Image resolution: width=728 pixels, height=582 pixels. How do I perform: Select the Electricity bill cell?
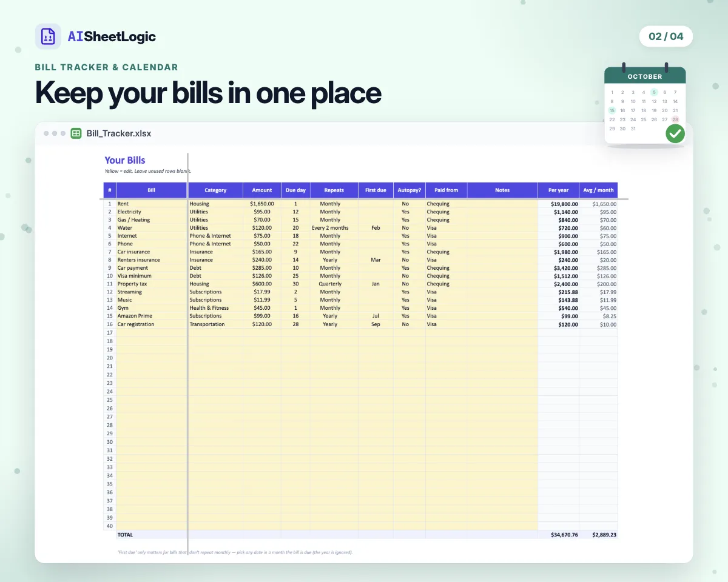pos(151,212)
